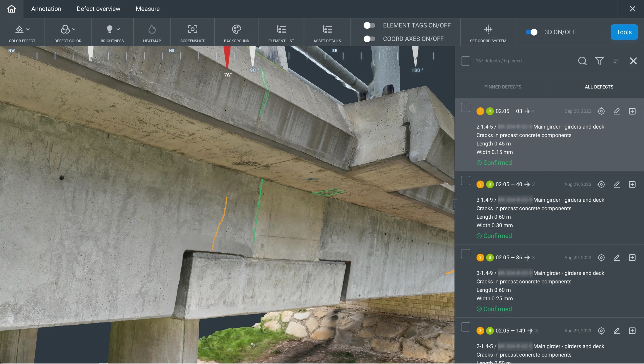644x364 pixels.
Task: Expand the Color Effect dropdown arrow
Action: click(28, 29)
